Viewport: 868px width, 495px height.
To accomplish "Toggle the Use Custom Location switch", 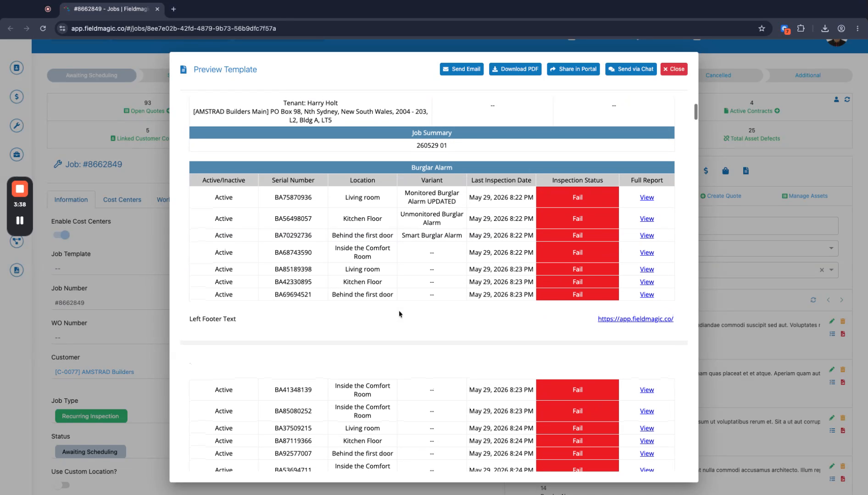I will coord(62,485).
